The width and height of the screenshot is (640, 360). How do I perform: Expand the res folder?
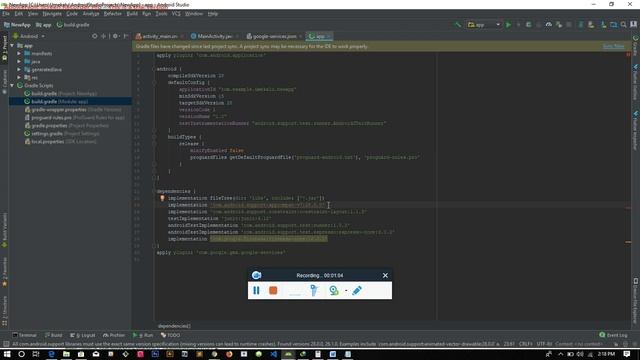(x=19, y=78)
